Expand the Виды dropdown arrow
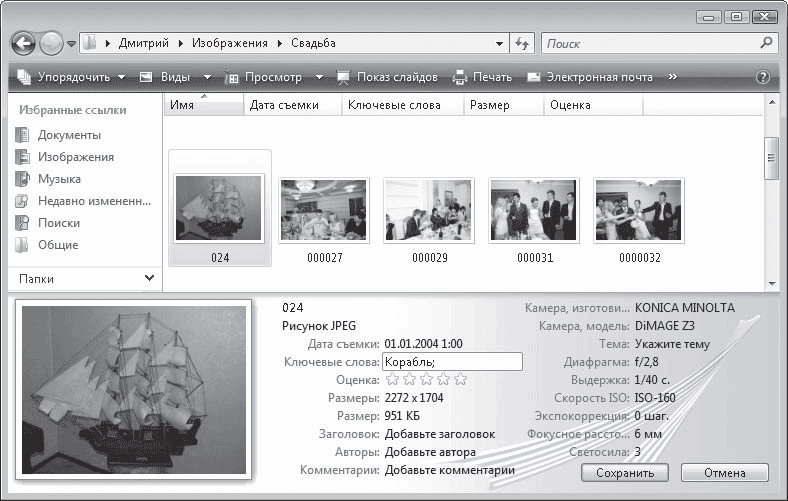Screen dimensions: 788x501 [x=207, y=77]
